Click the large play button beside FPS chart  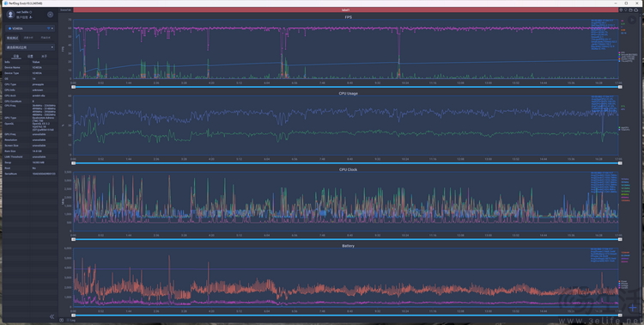click(x=633, y=20)
